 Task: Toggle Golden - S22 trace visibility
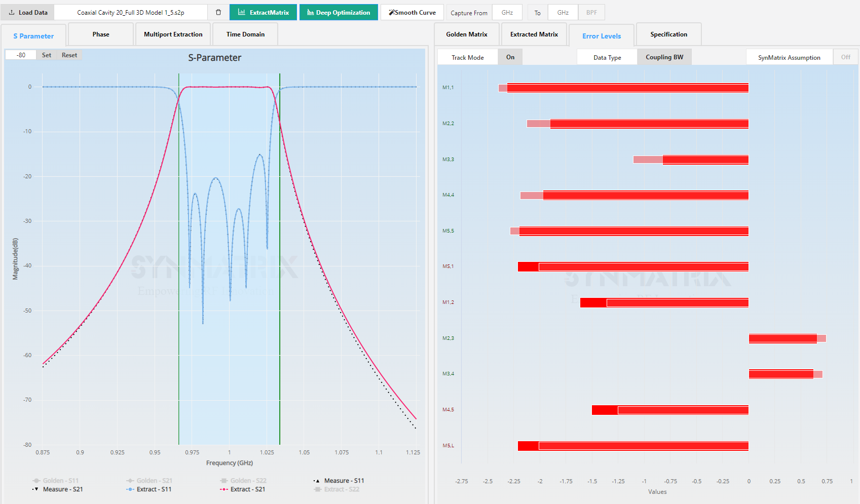tap(243, 481)
